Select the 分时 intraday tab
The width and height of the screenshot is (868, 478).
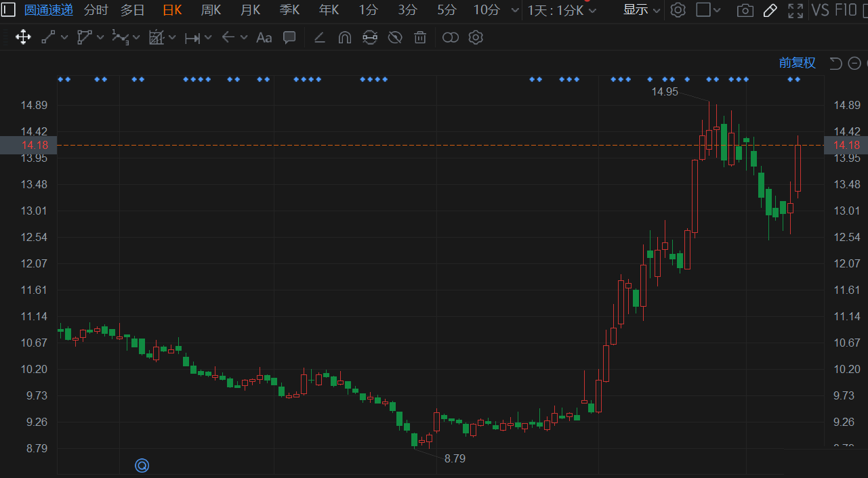click(x=96, y=10)
